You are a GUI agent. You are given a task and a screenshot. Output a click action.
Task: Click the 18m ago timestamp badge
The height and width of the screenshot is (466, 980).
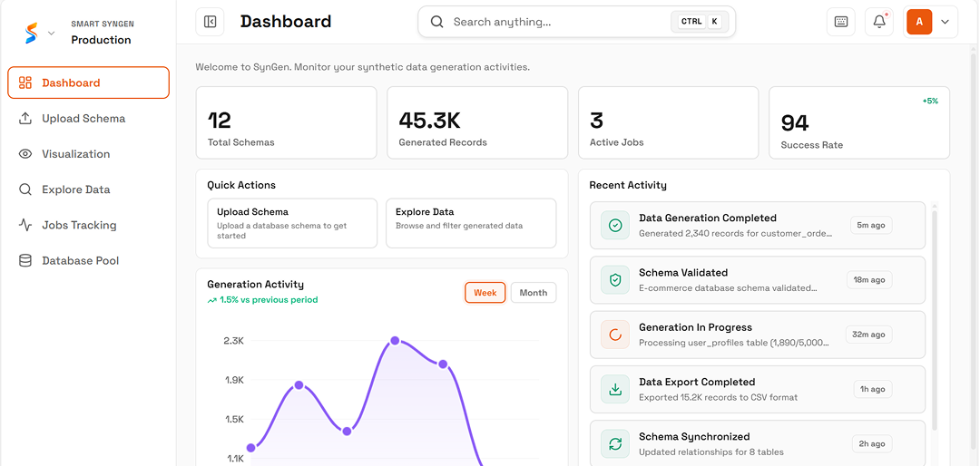[869, 280]
